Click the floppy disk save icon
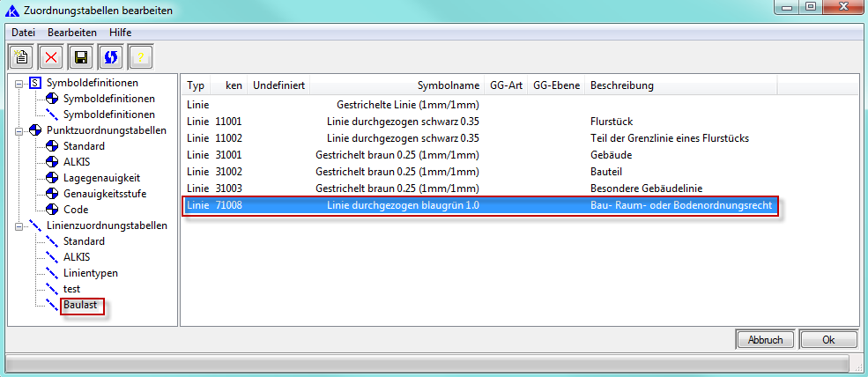The height and width of the screenshot is (377, 868). pyautogui.click(x=80, y=57)
